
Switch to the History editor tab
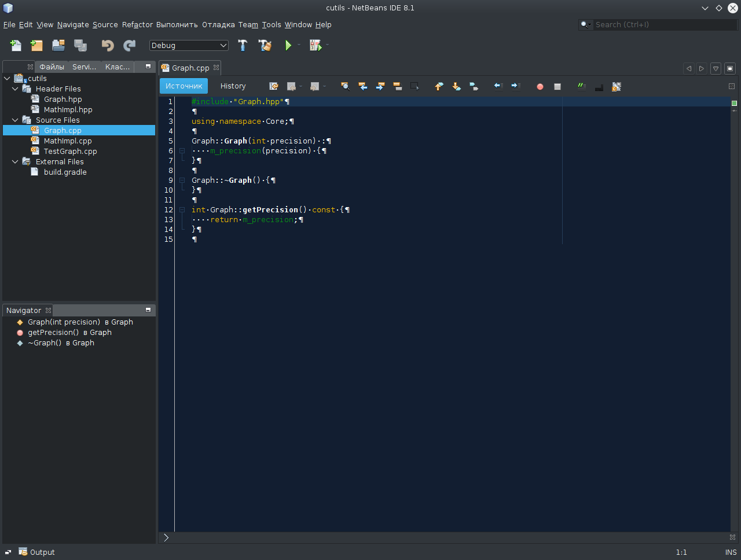click(233, 86)
